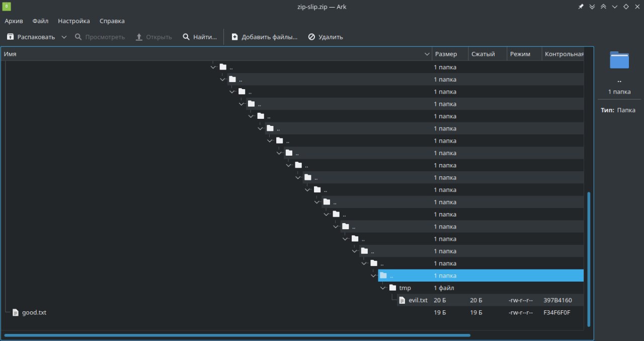This screenshot has height=341, width=644.
Task: Open the Файл menu
Action: point(40,21)
